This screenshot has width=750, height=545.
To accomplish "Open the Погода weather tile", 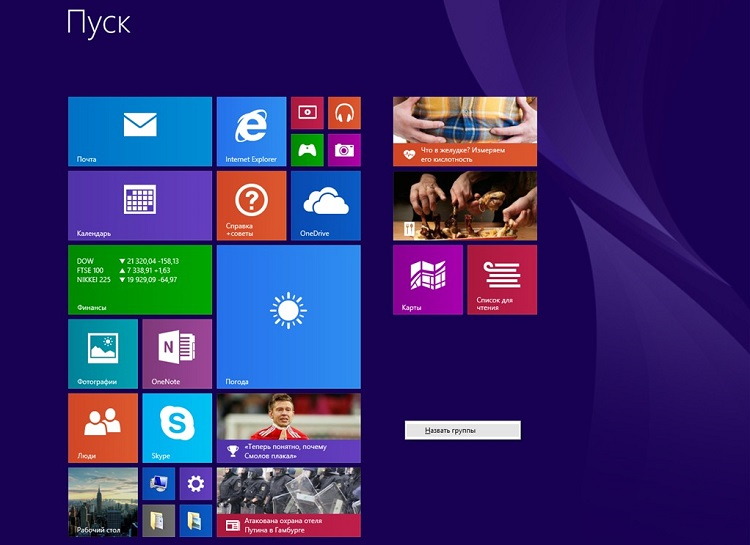I will click(x=288, y=316).
